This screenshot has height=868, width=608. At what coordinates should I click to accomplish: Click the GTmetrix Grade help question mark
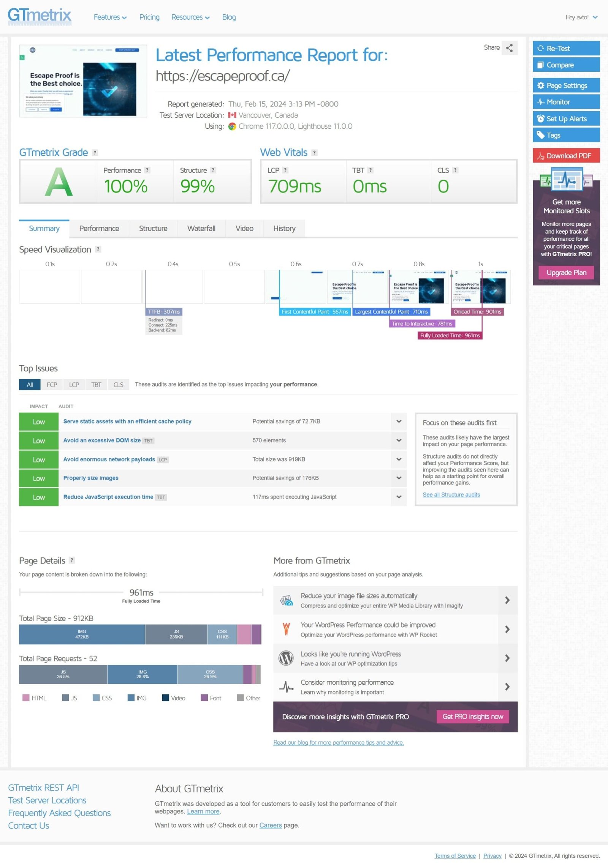(x=95, y=153)
